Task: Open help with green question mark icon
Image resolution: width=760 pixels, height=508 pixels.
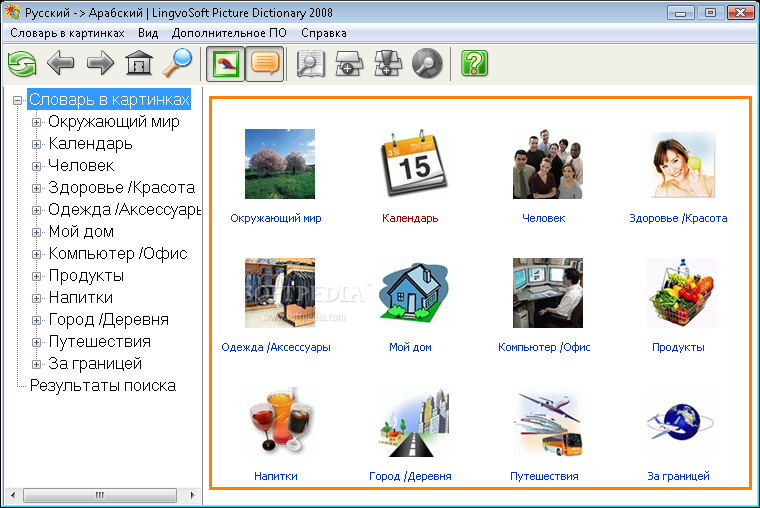Action: point(475,64)
